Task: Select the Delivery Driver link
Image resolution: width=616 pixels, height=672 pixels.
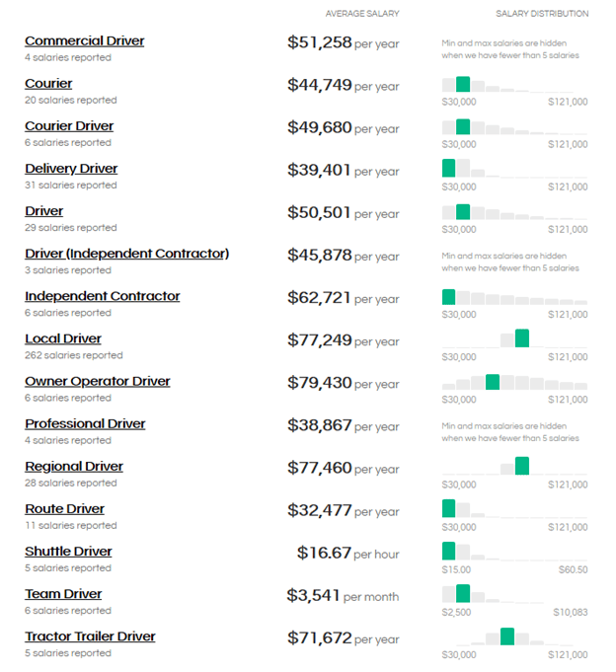Action: tap(71, 169)
